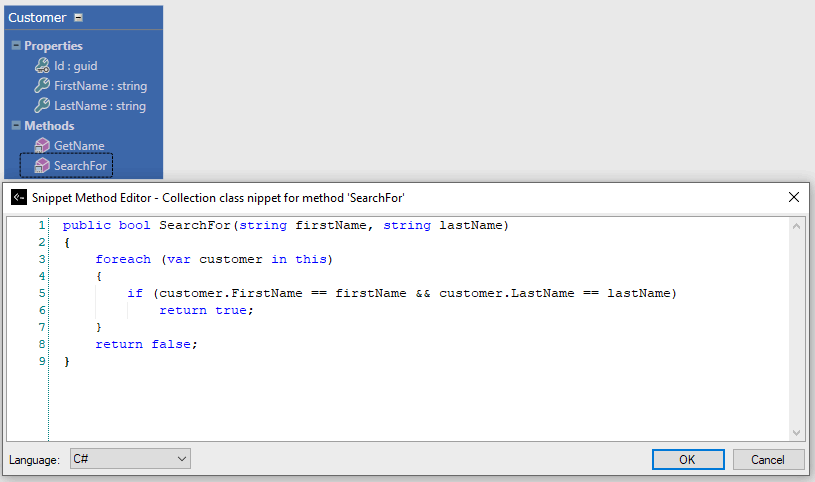Click the key icon beside Id : guid
This screenshot has width=815, height=482.
(42, 66)
